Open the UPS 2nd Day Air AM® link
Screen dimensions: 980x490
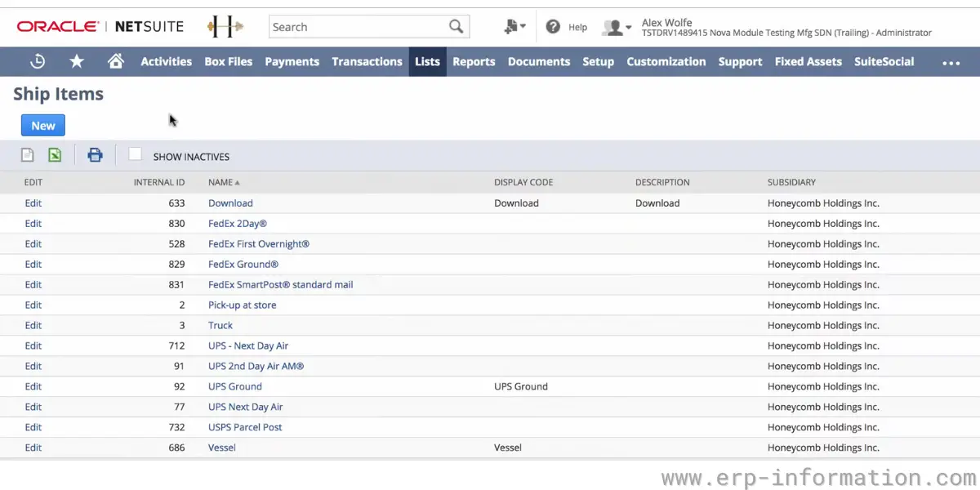[256, 367]
